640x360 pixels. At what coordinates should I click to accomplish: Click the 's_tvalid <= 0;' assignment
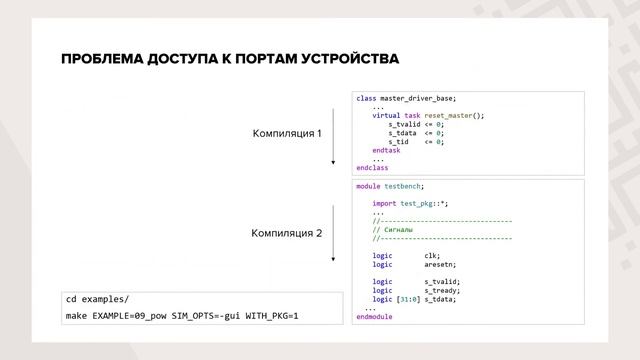pyautogui.click(x=416, y=124)
